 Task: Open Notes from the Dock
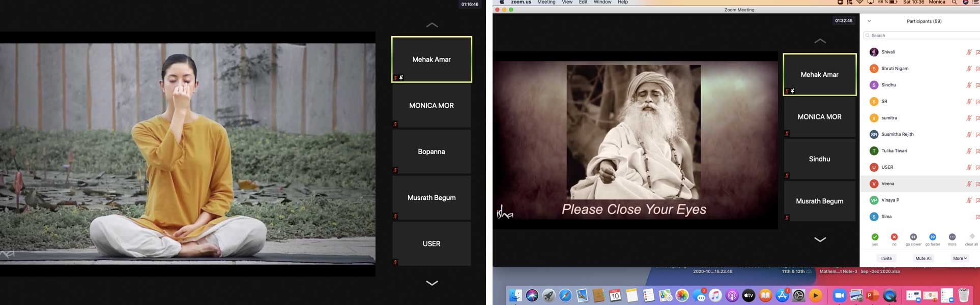coord(632,295)
